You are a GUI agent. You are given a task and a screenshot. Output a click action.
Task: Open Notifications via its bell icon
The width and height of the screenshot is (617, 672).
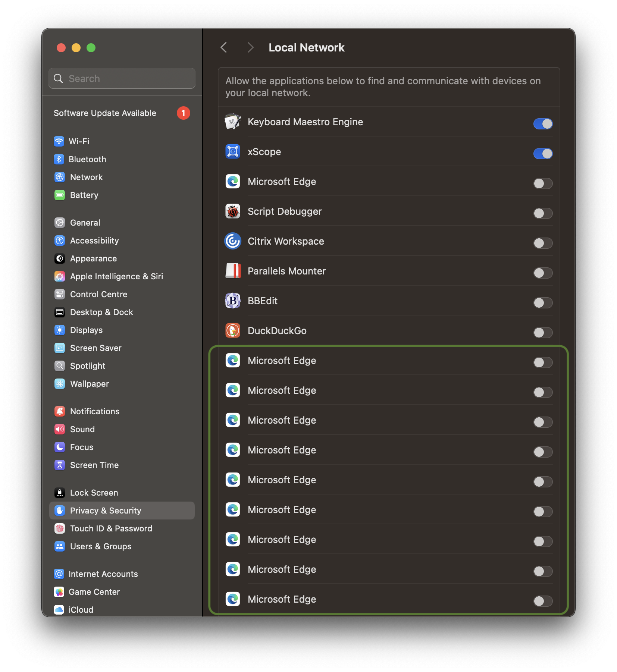[60, 411]
